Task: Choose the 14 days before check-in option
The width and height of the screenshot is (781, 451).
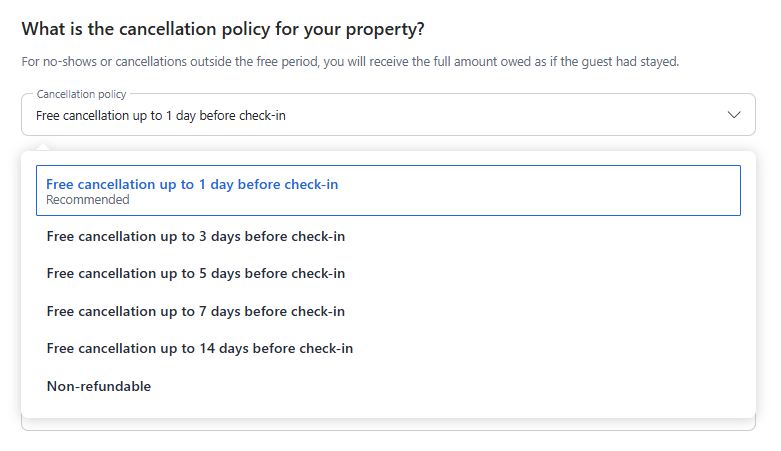Action: (x=388, y=348)
